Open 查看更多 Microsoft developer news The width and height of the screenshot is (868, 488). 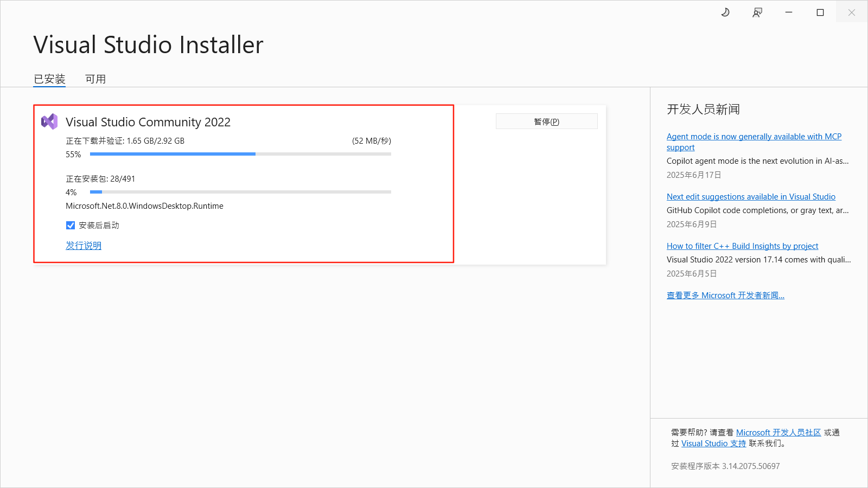[725, 295]
